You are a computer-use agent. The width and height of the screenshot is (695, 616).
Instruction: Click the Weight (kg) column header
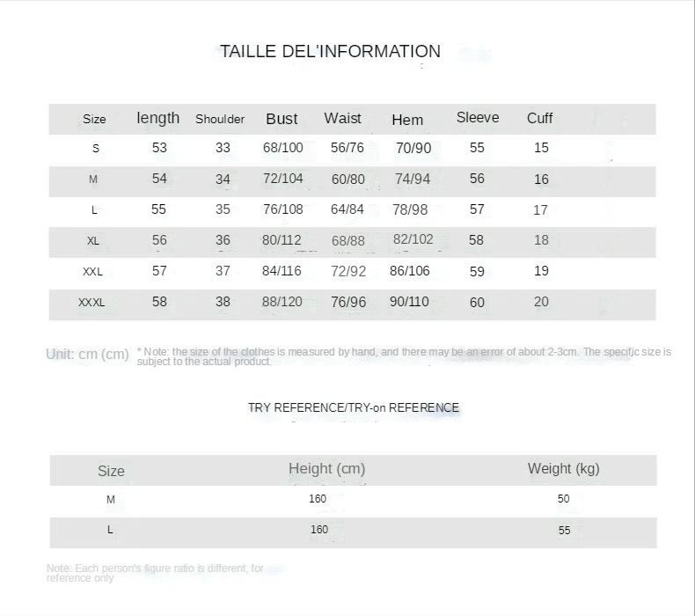[x=564, y=469]
